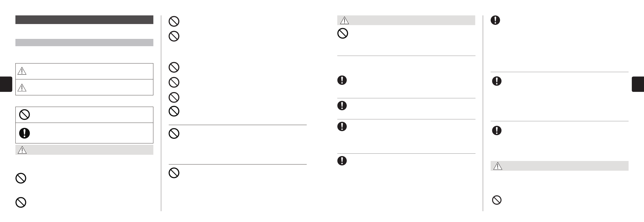Click the warning triangle in the third column's gray bar
Image resolution: width=644 pixels, height=222 pixels.
[344, 21]
